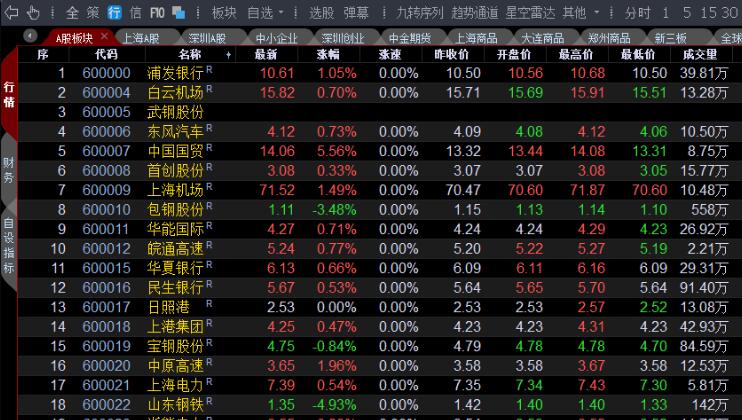Switch to the 中金期货 tab

tap(408, 38)
